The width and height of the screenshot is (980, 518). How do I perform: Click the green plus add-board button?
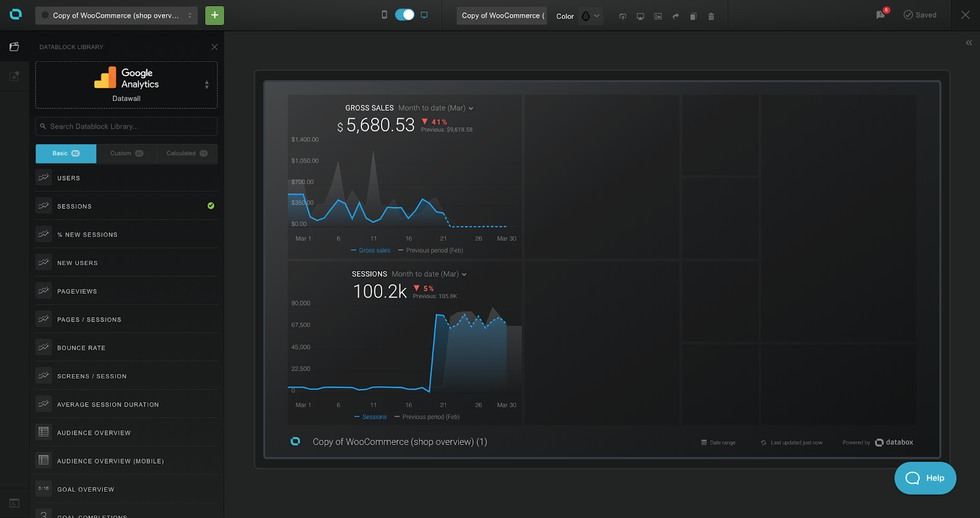click(x=214, y=15)
